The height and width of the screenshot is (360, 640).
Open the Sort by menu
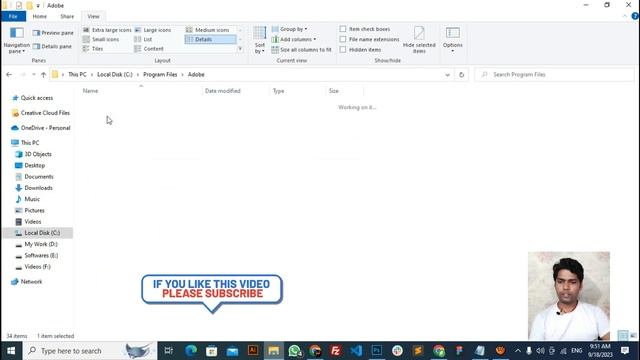coord(260,40)
